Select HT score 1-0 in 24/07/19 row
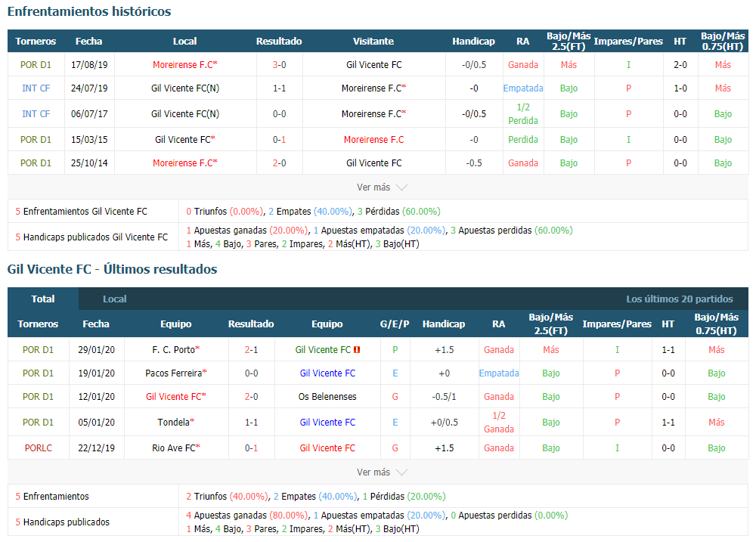 coord(680,88)
